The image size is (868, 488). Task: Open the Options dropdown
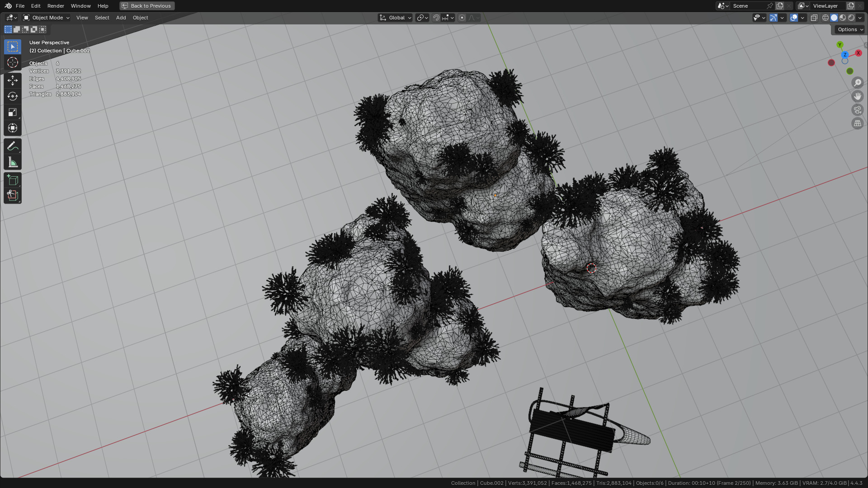click(850, 29)
